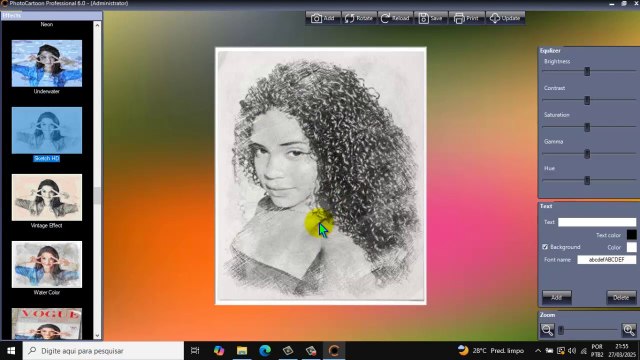The image size is (640, 360).
Task: Click the Add text button
Action: tap(557, 298)
